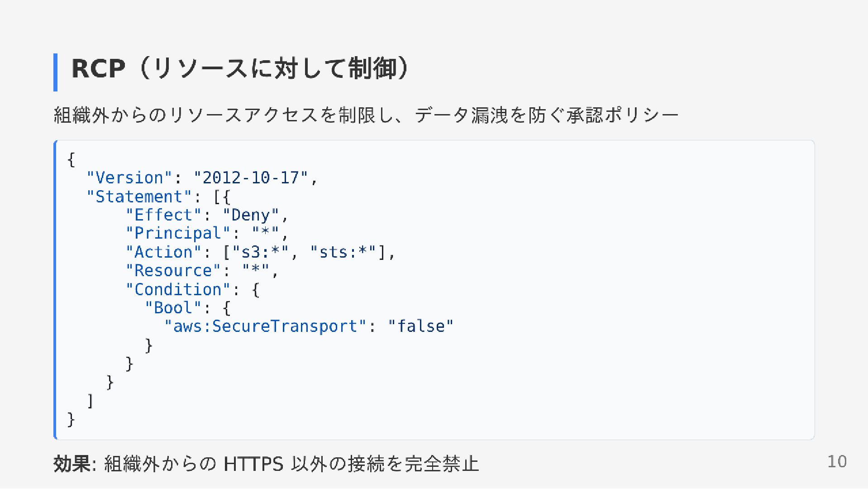Screen dimensions: 868x489
Task: Click the "s3:*" action string
Action: click(x=260, y=252)
